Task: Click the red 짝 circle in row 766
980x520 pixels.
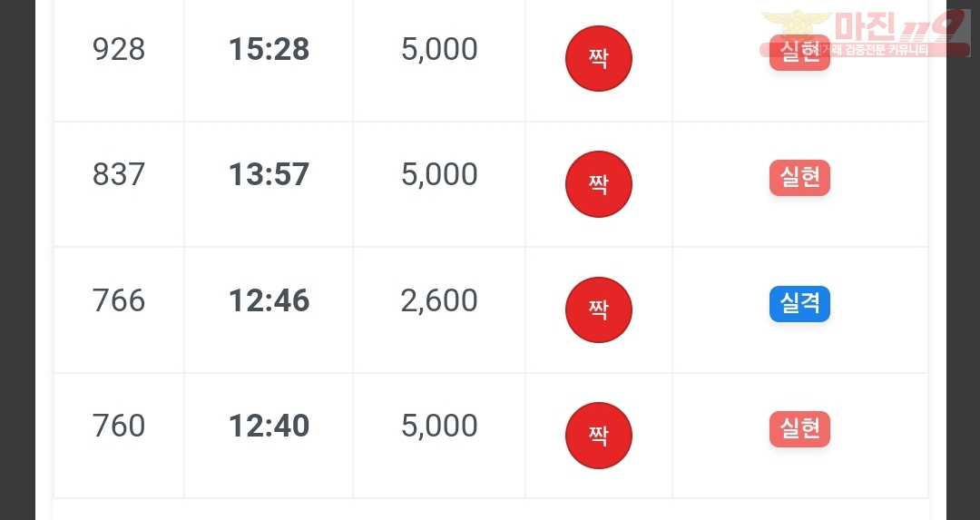Action: [x=599, y=309]
